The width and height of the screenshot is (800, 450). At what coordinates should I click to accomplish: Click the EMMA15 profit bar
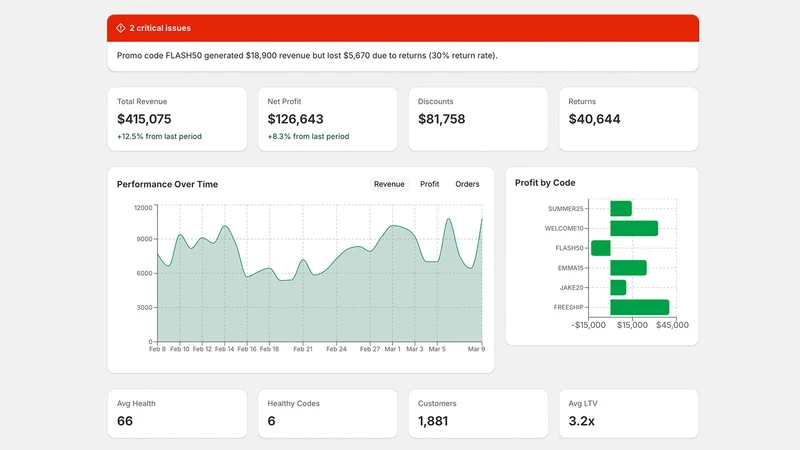click(x=629, y=268)
